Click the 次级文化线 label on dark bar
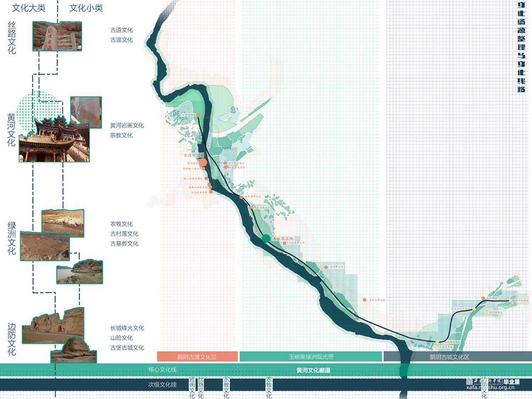The image size is (532, 399). [x=162, y=384]
